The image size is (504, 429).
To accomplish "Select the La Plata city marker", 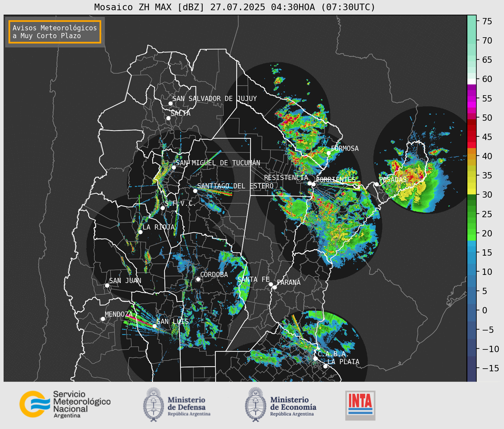I will tap(325, 366).
